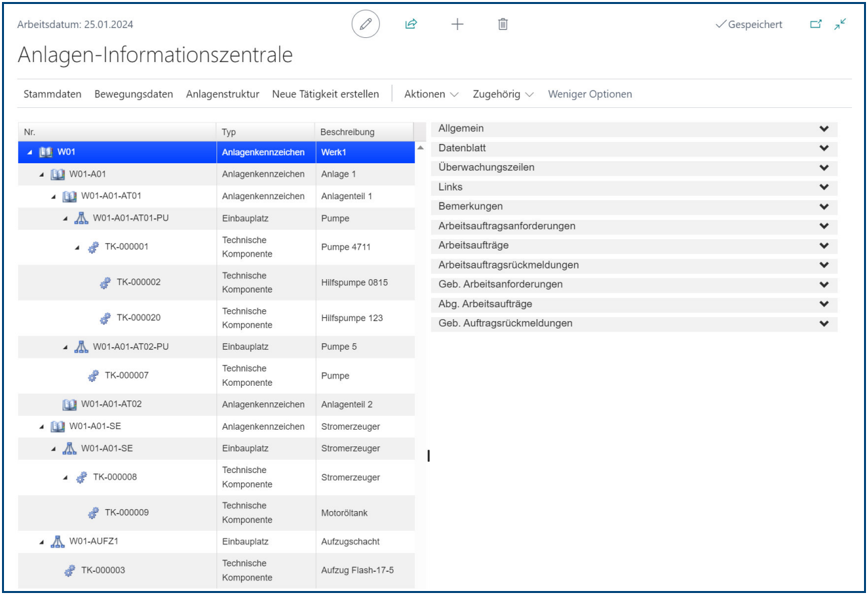The image size is (868, 595).
Task: Expand the Arbeitsauftragsrückmeldungen section
Action: click(x=634, y=265)
